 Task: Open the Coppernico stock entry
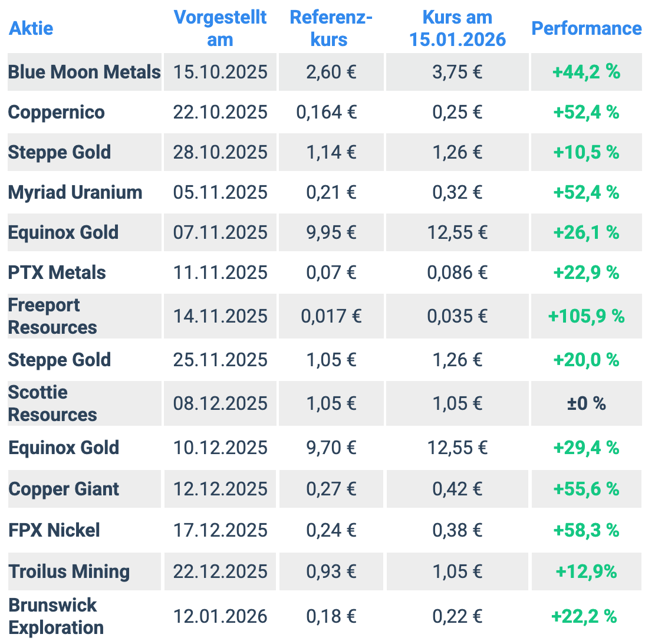pyautogui.click(x=56, y=112)
